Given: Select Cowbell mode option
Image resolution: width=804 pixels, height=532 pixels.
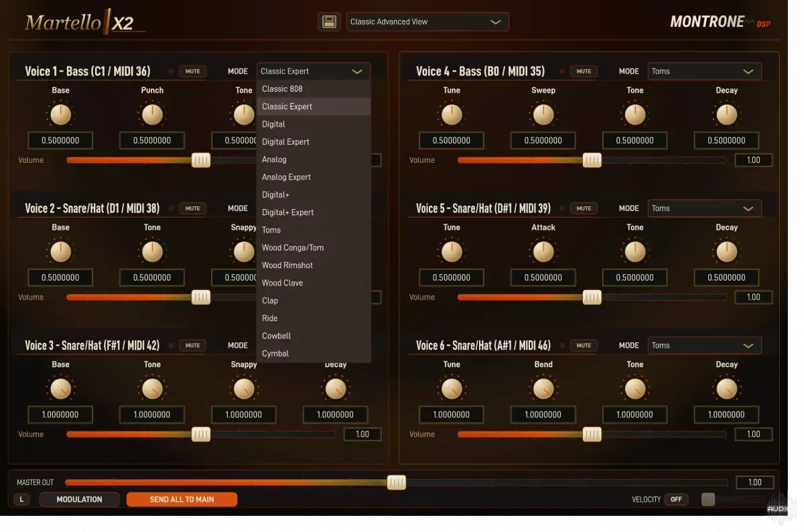Looking at the screenshot, I should (x=314, y=336).
